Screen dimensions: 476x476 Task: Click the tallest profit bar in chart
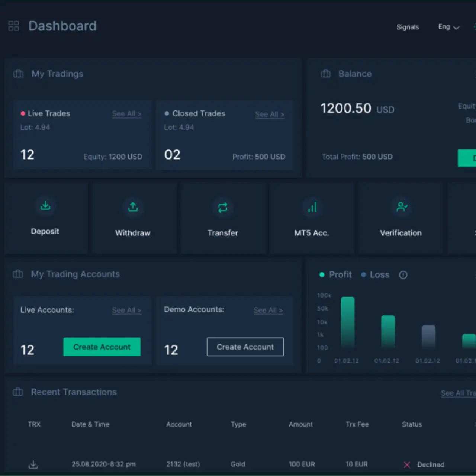348,322
